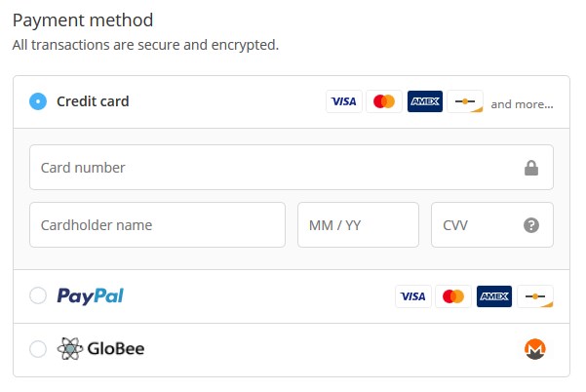The width and height of the screenshot is (586, 392).
Task: Click the Visa icon in Credit card row
Action: 344,101
